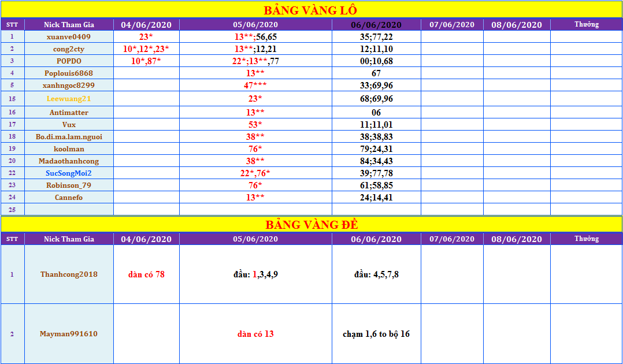Image resolution: width=623 pixels, height=364 pixels.
Task: Select 'Nick Tham Gia' header in the ĐỀ table
Action: 69,239
